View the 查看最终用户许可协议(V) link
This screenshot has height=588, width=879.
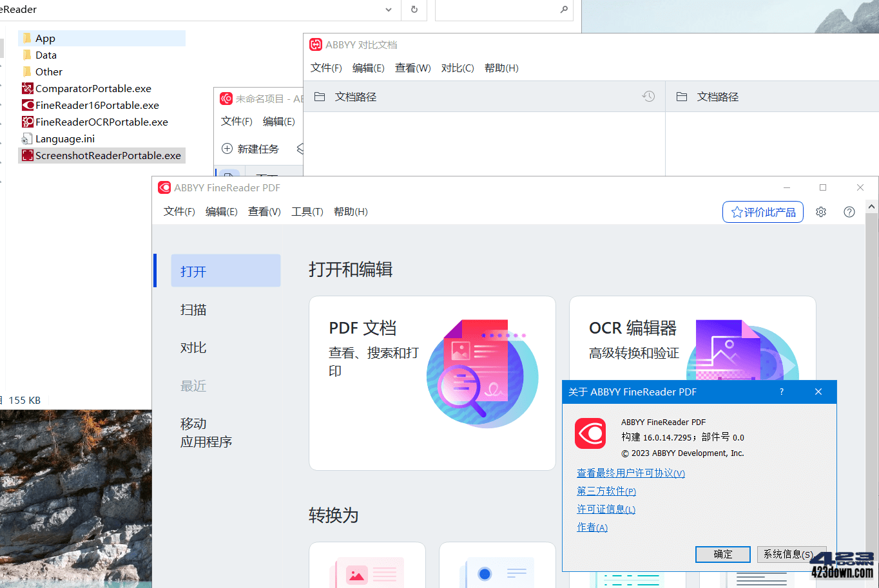tap(630, 473)
